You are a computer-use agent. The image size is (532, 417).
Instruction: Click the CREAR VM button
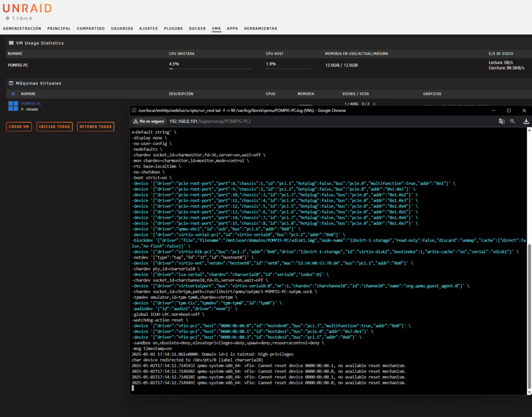(x=19, y=127)
